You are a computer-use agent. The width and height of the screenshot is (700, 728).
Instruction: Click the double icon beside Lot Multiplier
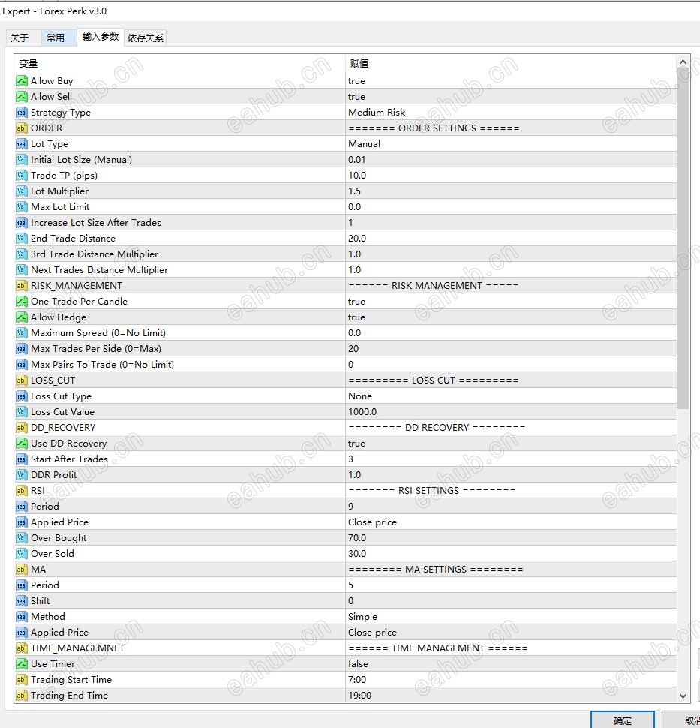point(21,191)
